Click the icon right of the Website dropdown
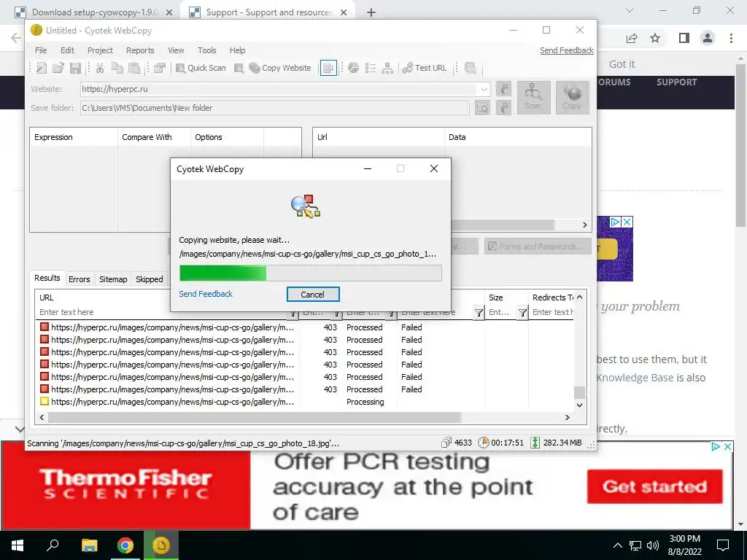 pyautogui.click(x=503, y=89)
